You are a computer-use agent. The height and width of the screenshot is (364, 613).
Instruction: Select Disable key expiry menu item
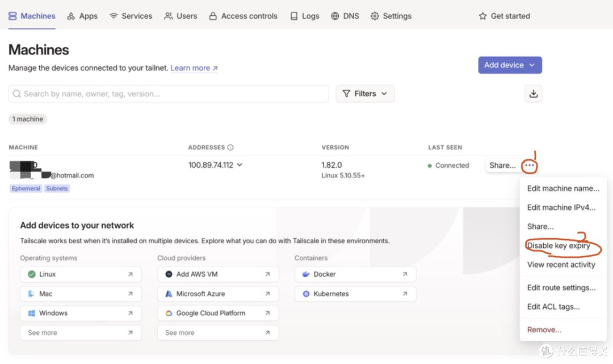coord(559,246)
